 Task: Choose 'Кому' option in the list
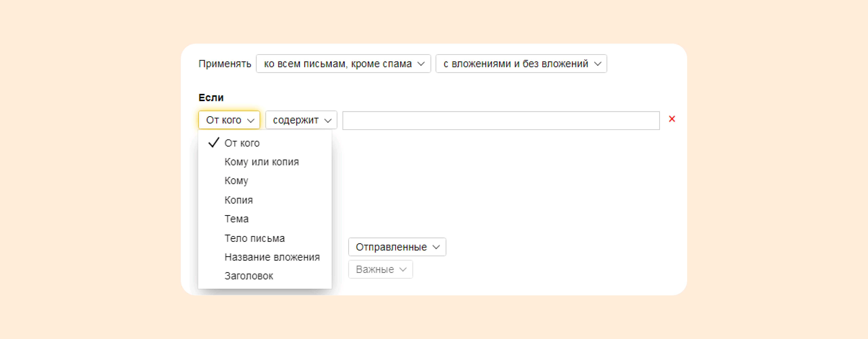click(265, 181)
